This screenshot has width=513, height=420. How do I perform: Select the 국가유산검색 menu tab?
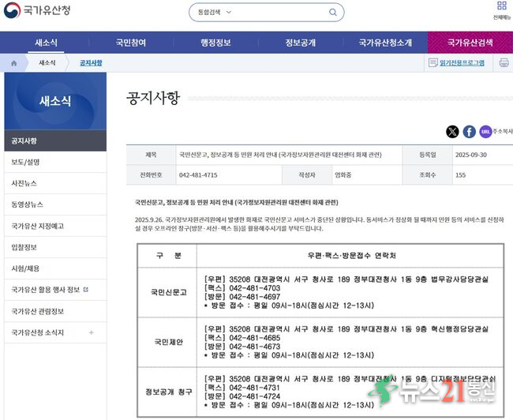(470, 43)
